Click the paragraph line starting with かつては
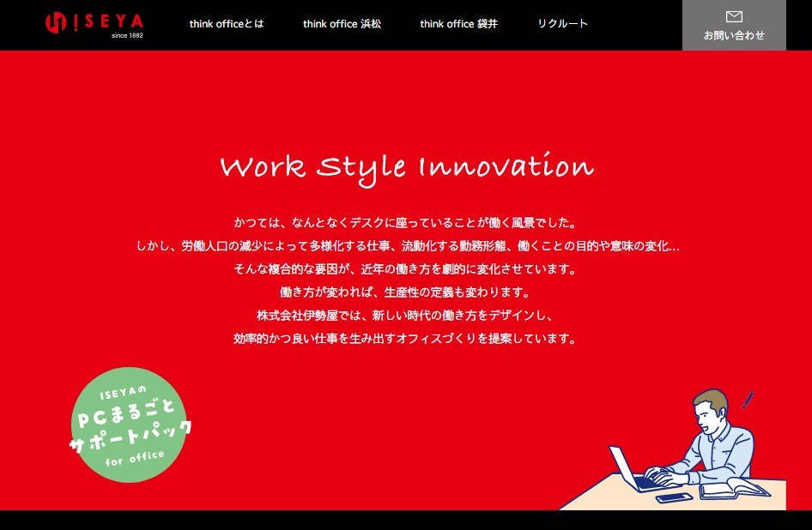 pos(406,222)
